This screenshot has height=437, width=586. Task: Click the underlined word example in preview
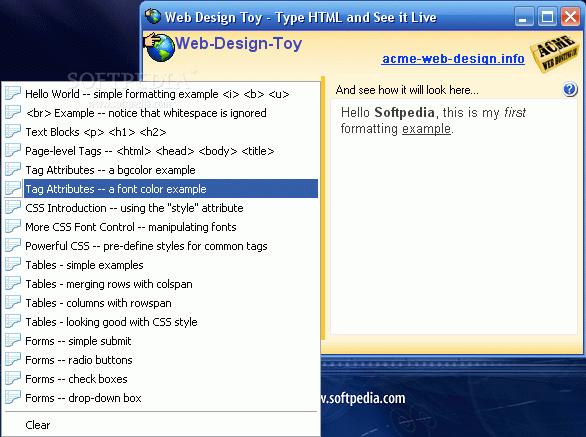[426, 129]
